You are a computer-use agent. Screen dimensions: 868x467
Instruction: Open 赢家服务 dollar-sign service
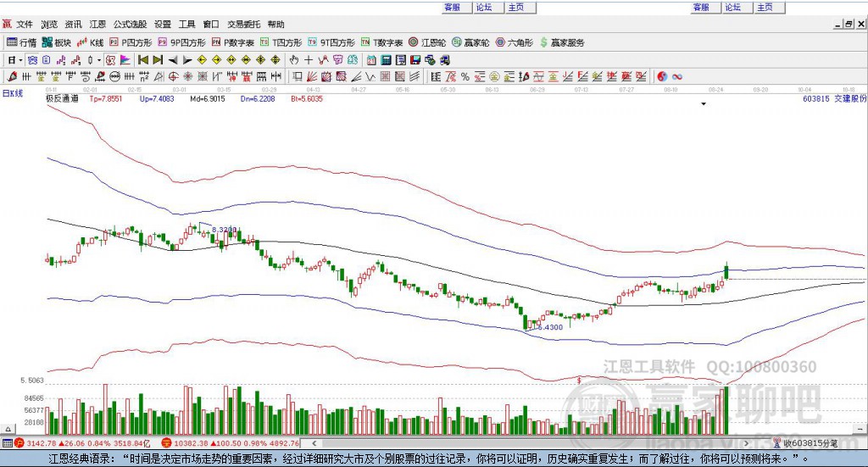[x=561, y=42]
